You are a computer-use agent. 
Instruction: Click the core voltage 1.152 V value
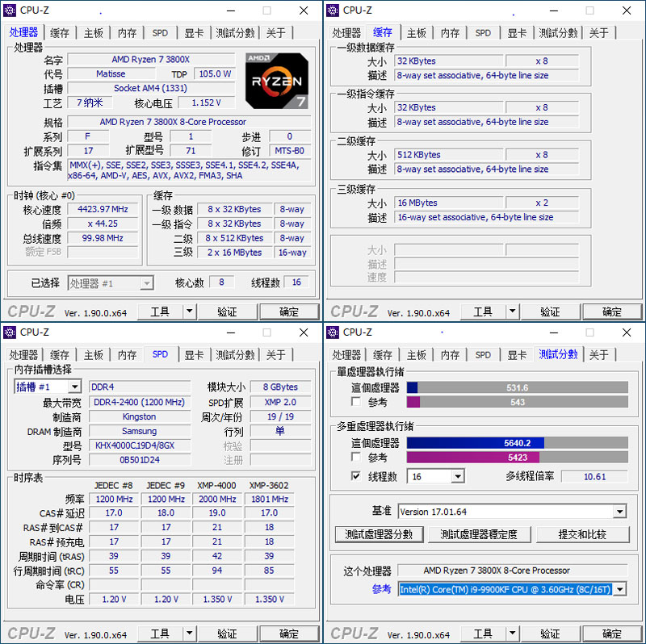tap(206, 102)
